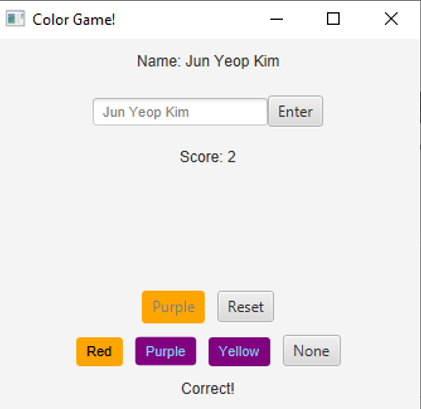Viewport: 421px width, 409px height.
Task: Choose the purple-colored Purple answer button
Action: click(x=166, y=351)
